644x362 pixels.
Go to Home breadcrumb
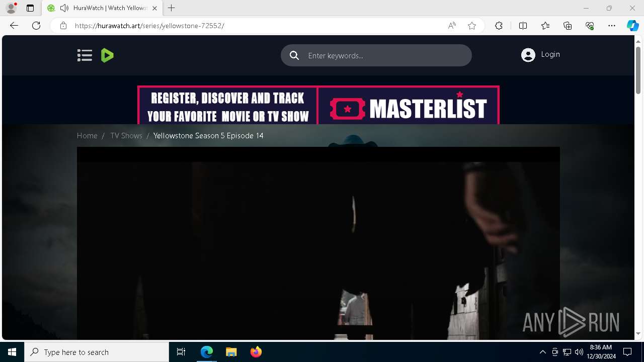pos(87,136)
